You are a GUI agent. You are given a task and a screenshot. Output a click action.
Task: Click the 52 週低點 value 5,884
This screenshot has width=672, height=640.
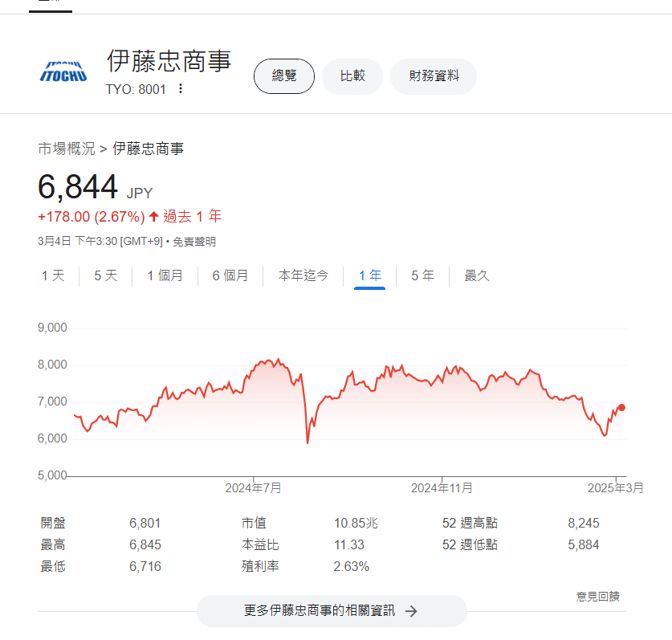pyautogui.click(x=584, y=544)
